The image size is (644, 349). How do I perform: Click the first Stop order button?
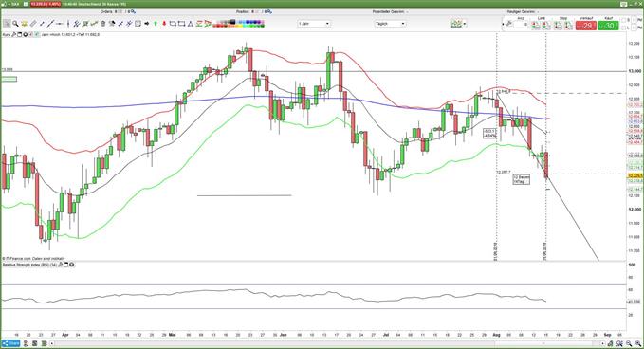(x=558, y=26)
